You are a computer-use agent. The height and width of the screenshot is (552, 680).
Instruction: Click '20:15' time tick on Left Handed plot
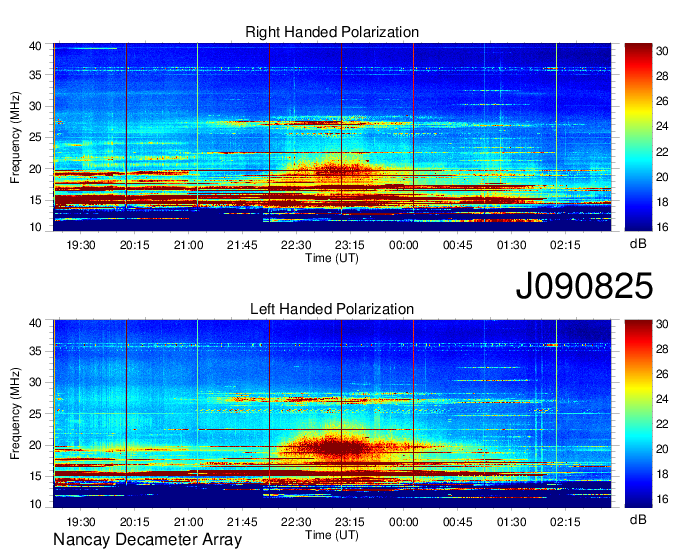point(134,522)
